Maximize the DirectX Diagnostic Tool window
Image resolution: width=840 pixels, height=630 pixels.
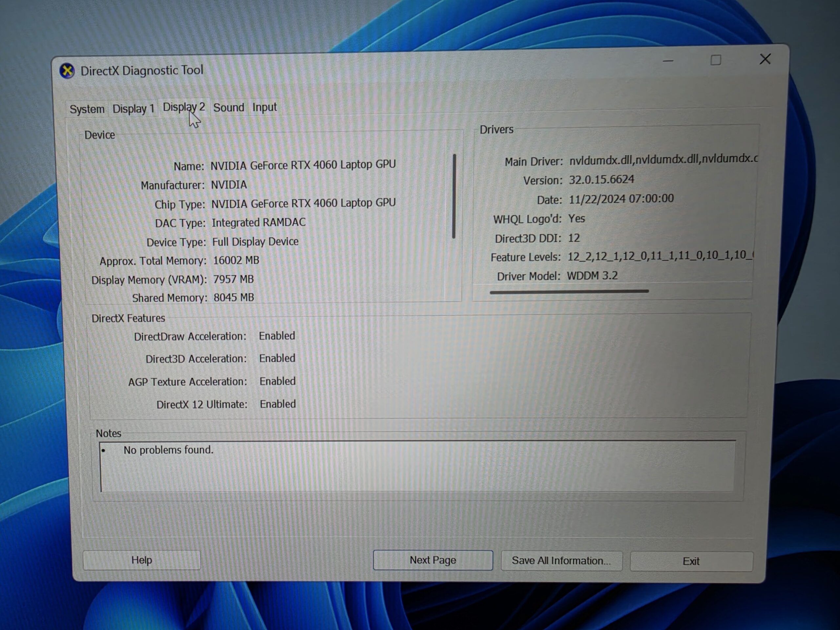coord(716,60)
